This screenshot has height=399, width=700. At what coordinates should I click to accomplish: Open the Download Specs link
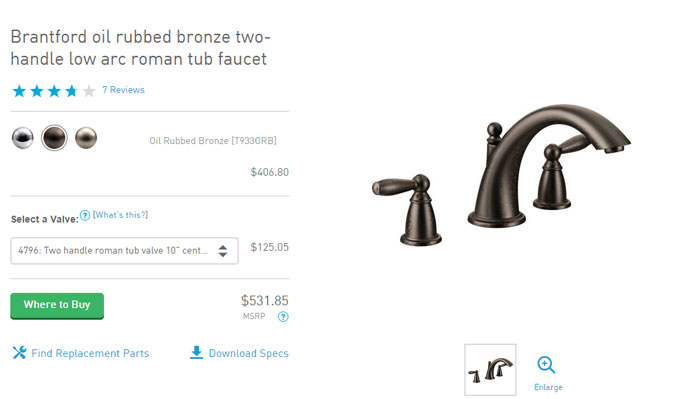tap(249, 353)
